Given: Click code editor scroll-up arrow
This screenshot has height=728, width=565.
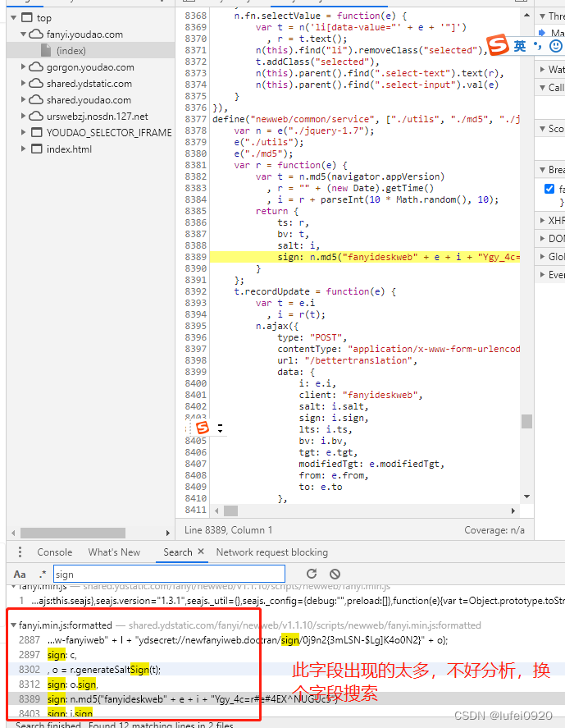Looking at the screenshot, I should [x=526, y=16].
